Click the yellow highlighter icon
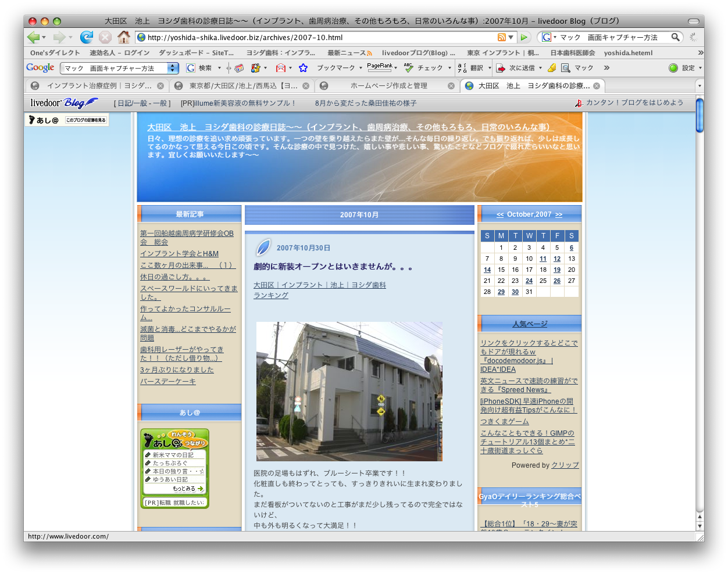Viewport: 728px width, 574px height. coord(552,68)
